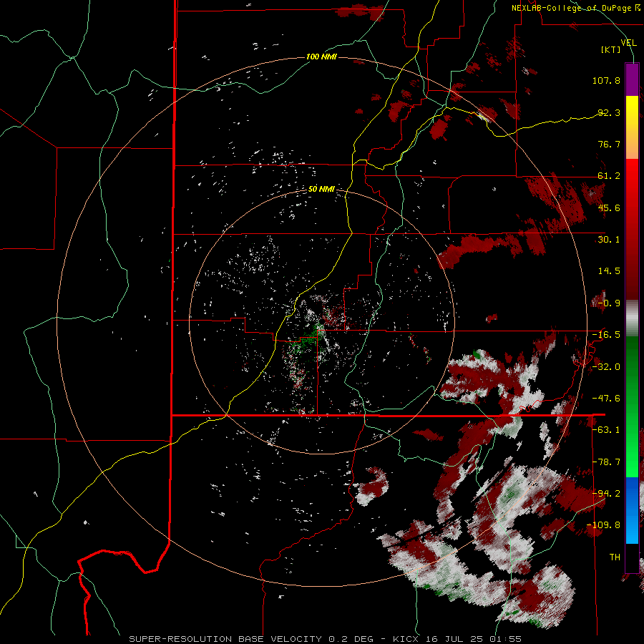Click the 100 NMI range ring label
644x644 pixels.
coord(321,57)
